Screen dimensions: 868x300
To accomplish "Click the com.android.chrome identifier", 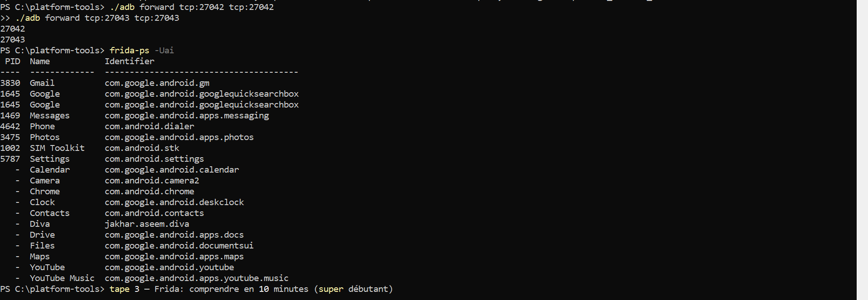I will (x=149, y=192).
